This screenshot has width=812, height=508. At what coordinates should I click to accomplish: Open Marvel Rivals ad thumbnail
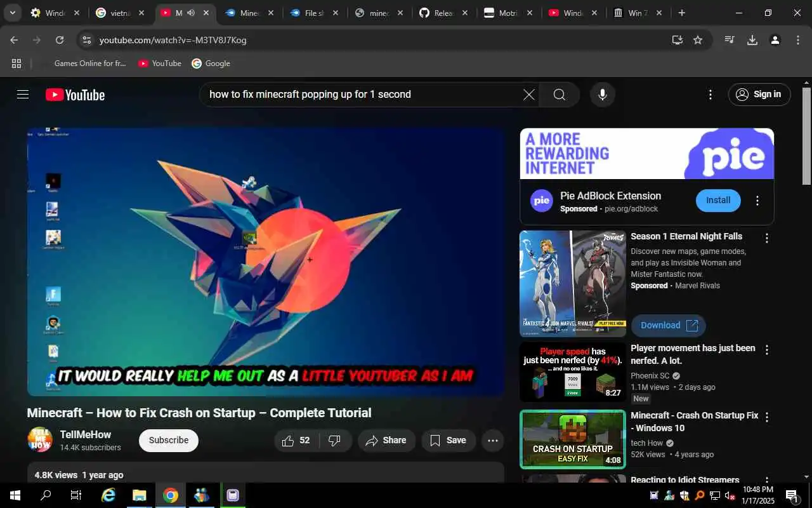(x=573, y=283)
